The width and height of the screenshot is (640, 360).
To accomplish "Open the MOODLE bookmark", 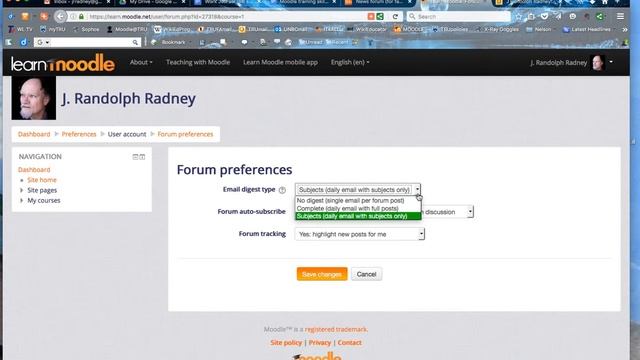I will coord(409,29).
